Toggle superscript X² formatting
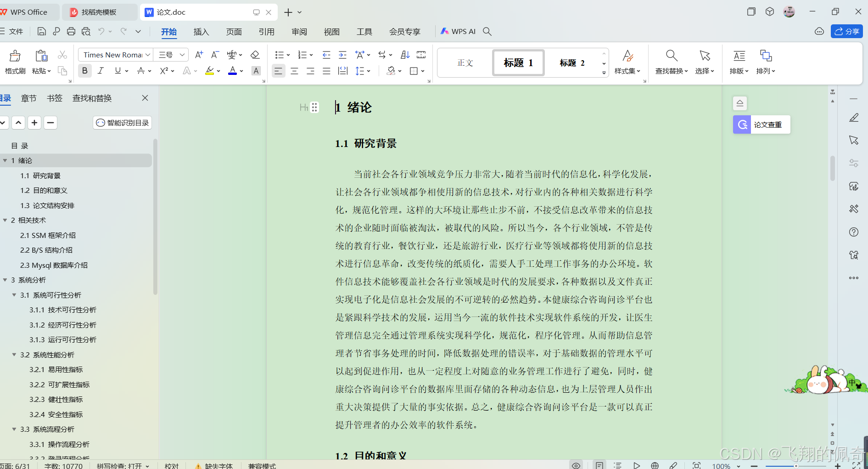This screenshot has height=469, width=868. (164, 71)
